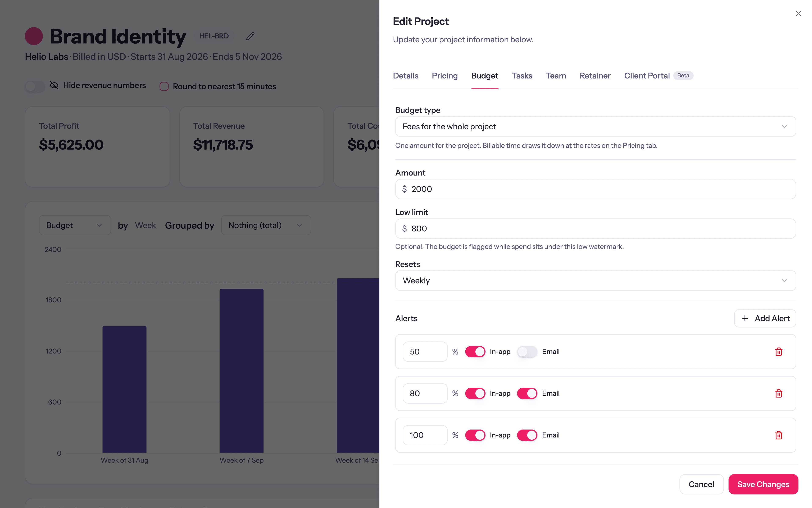Delete the 50% alert row
The image size is (812, 508).
click(778, 352)
